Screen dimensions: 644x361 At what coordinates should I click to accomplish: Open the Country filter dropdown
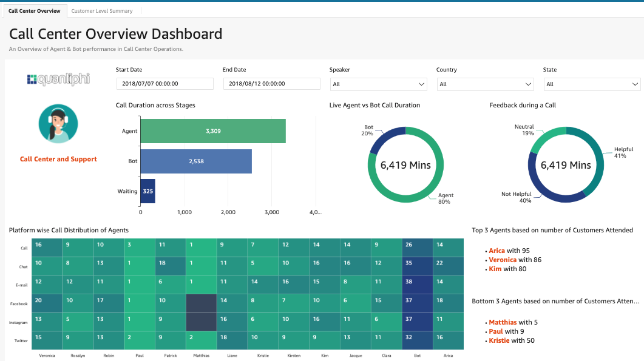pos(485,84)
